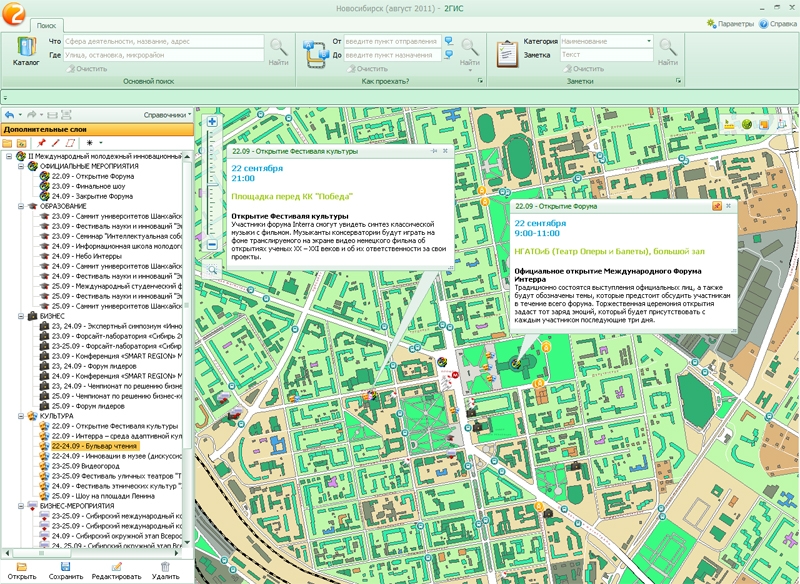This screenshot has height=584, width=800.
Task: Open the Как проехать dialog launcher
Action: pos(480,81)
